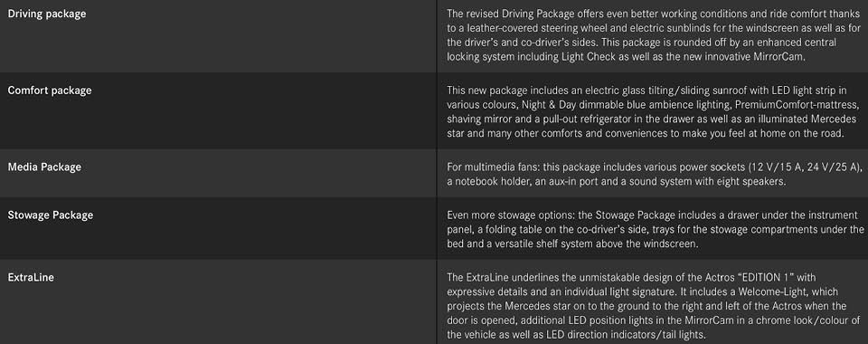Select the Comfort package heading
The width and height of the screenshot is (868, 344).
50,91
